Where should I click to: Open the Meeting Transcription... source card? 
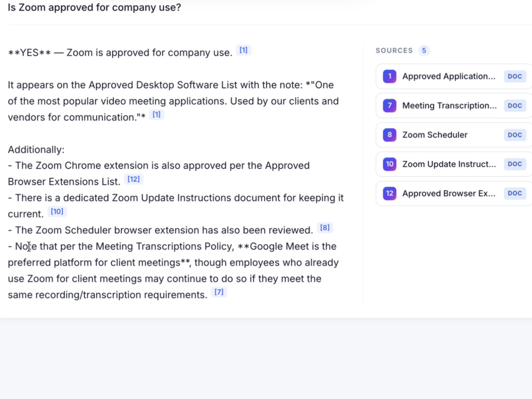click(x=454, y=105)
